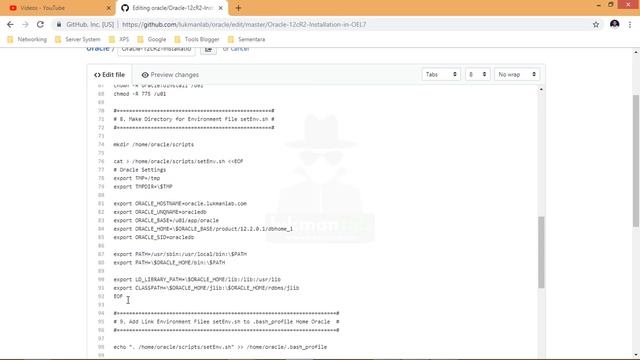Open XPS bookmarks folder
The height and width of the screenshot is (360, 640).
click(119, 39)
